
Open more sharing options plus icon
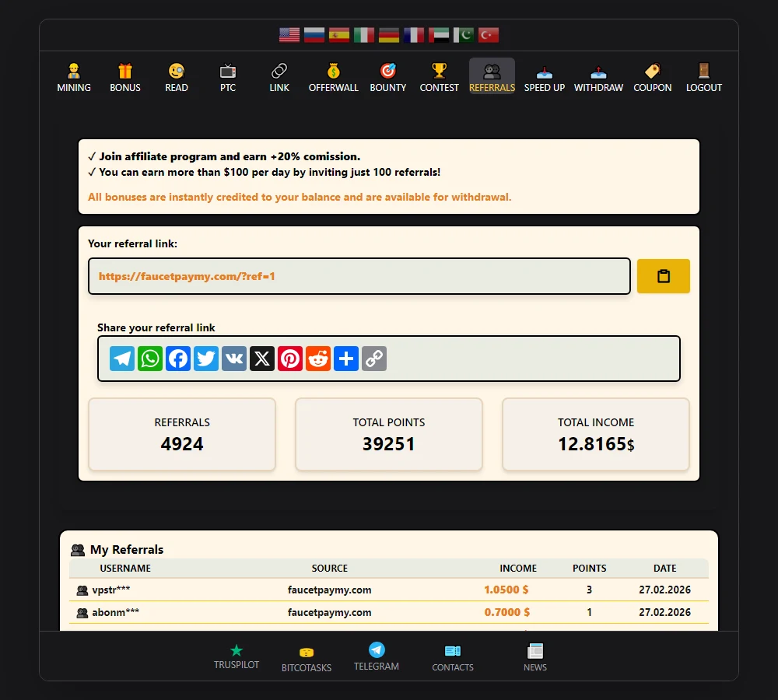tap(346, 359)
